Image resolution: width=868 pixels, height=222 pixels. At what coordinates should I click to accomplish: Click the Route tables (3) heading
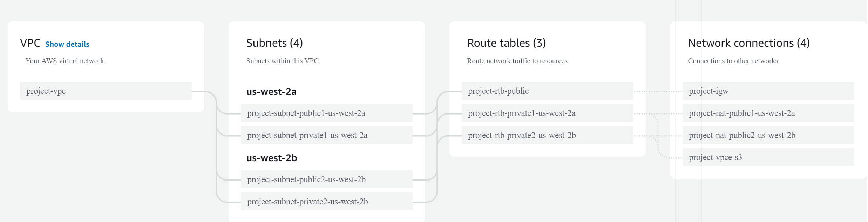tap(506, 43)
